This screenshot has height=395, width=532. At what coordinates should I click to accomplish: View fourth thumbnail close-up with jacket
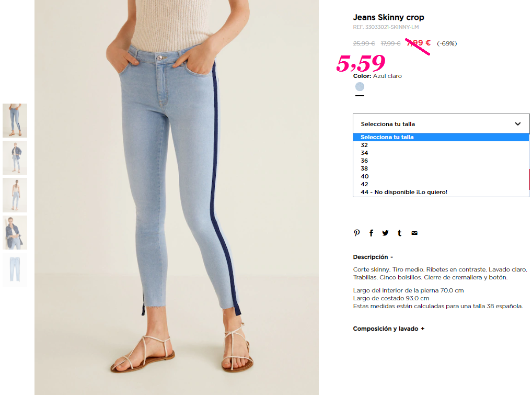click(x=15, y=233)
